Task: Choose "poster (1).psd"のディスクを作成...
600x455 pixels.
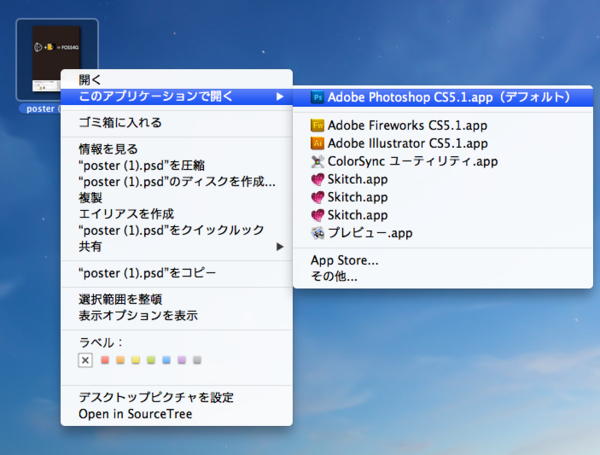Action: click(177, 181)
